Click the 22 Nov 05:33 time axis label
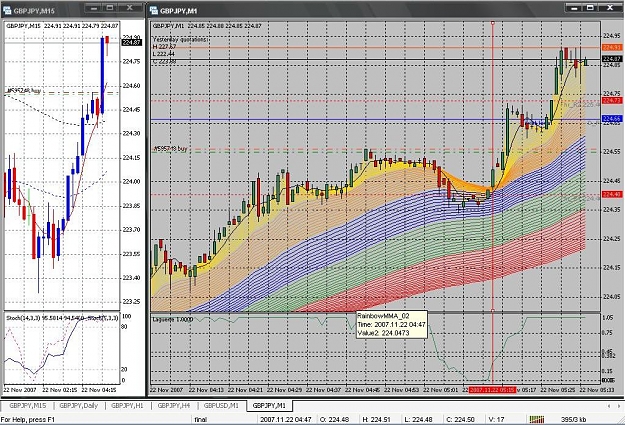The image size is (625, 425). coord(596,390)
